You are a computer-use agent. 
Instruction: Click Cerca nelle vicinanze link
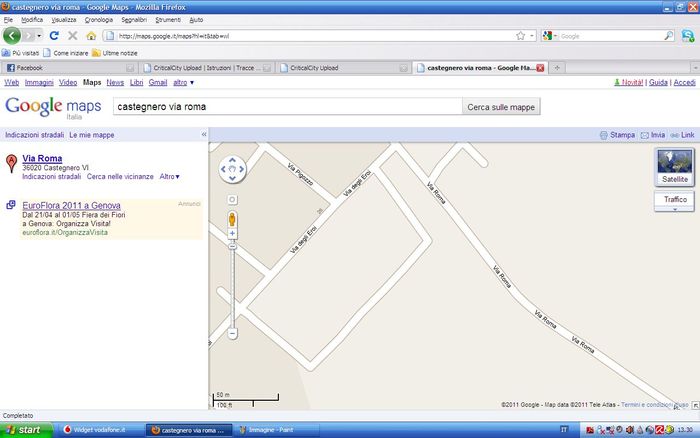[x=120, y=176]
